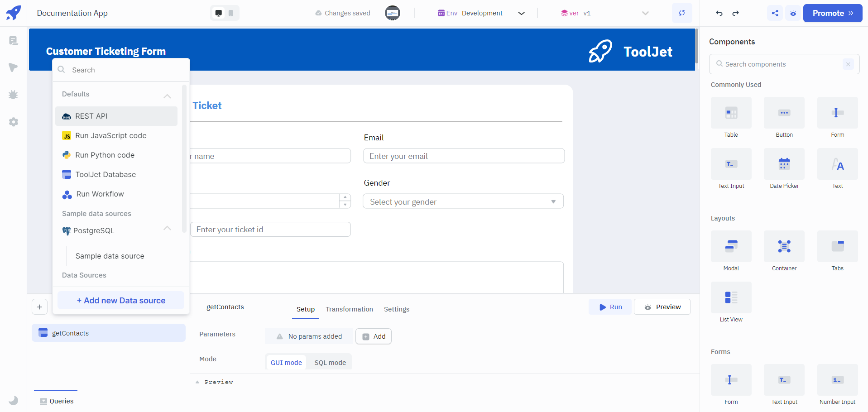Expand the Preview results section
The image size is (868, 412).
[215, 382]
